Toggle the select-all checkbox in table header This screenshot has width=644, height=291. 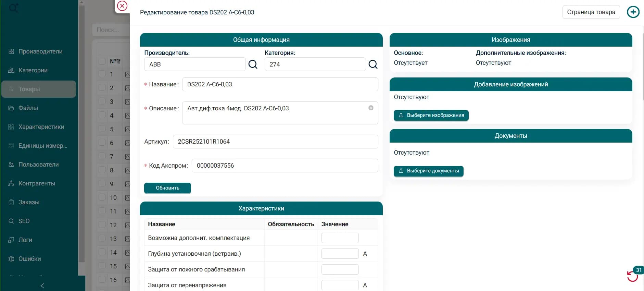(102, 61)
